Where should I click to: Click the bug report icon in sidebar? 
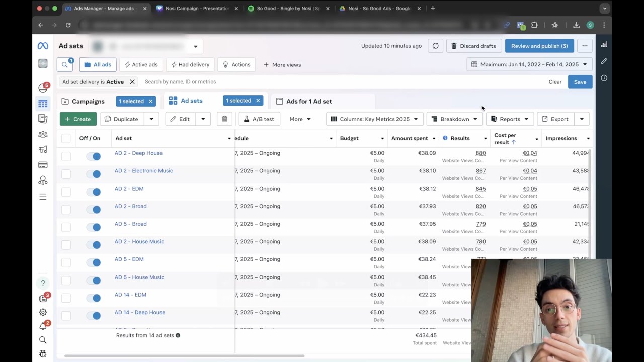click(x=43, y=354)
